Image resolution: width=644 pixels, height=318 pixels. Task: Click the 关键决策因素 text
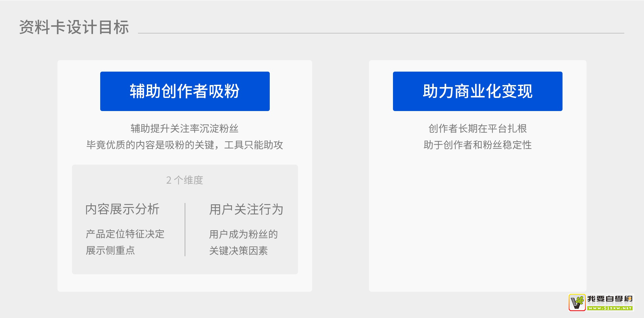coord(239,251)
